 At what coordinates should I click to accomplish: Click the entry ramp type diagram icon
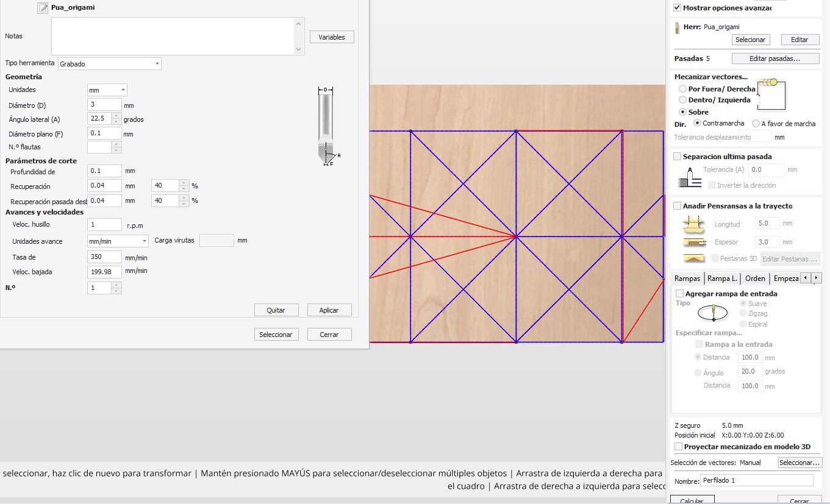click(712, 314)
